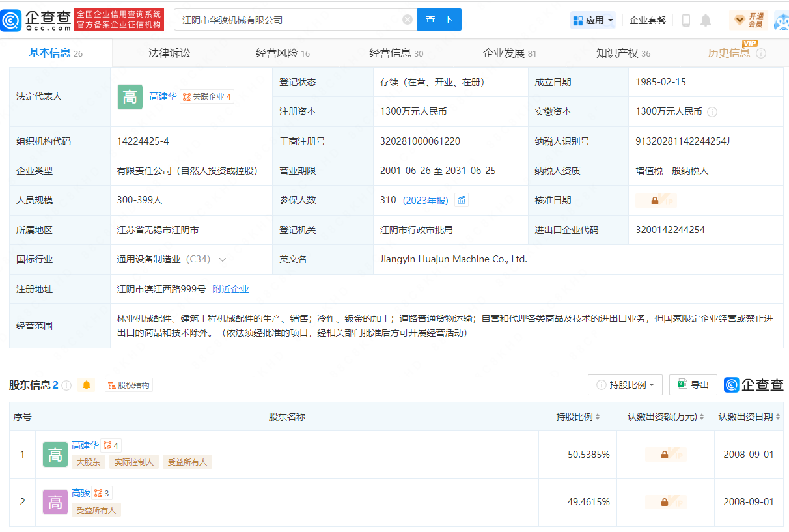
Task: Expand the 通用设备制造业 industry chevron
Action: tap(223, 260)
